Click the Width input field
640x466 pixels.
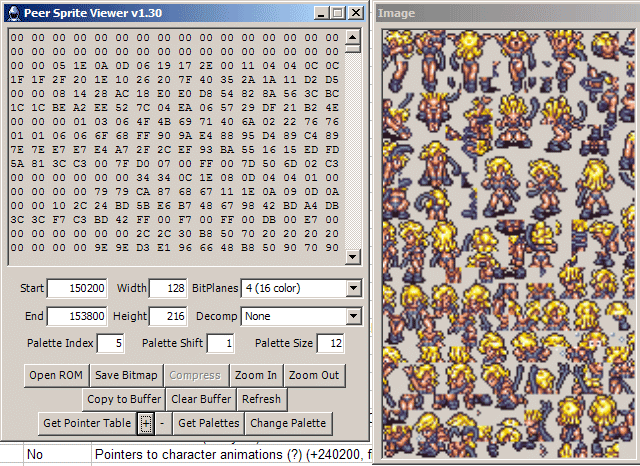point(168,288)
